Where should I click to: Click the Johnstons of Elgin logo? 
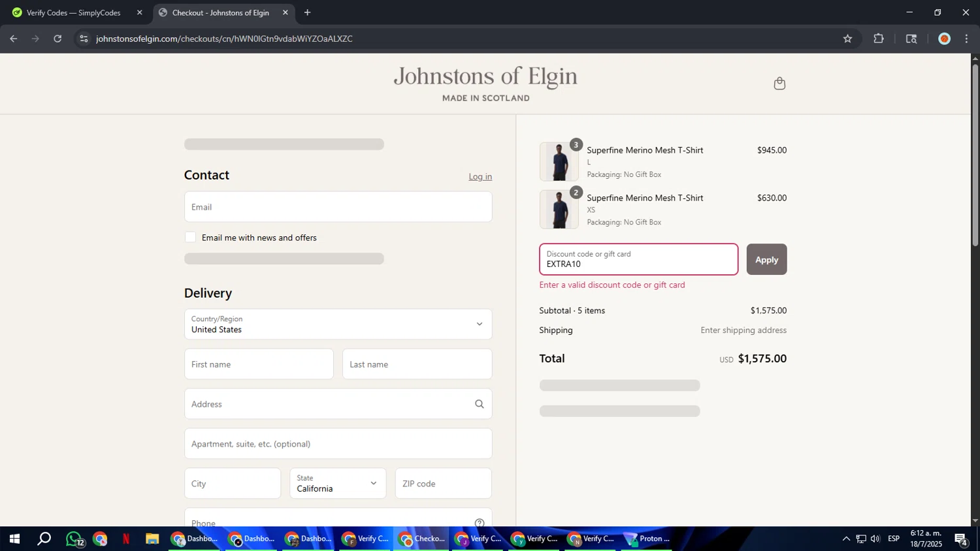(x=485, y=84)
